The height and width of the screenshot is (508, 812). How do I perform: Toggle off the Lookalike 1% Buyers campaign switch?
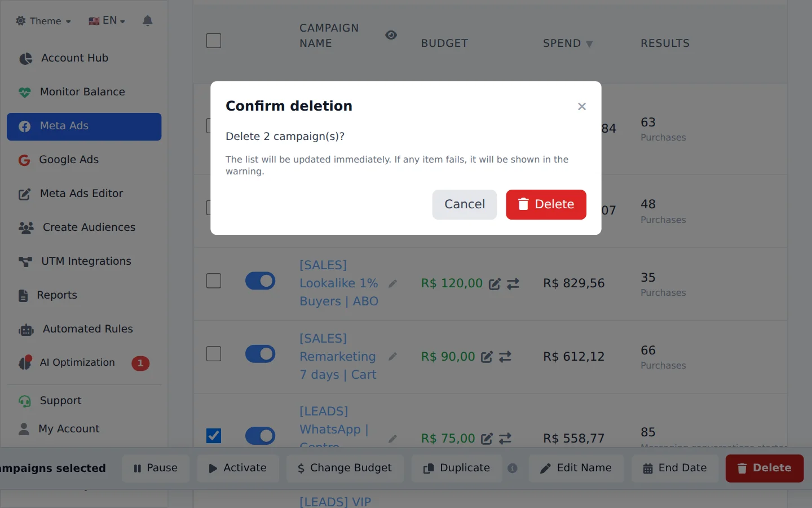[x=260, y=281]
